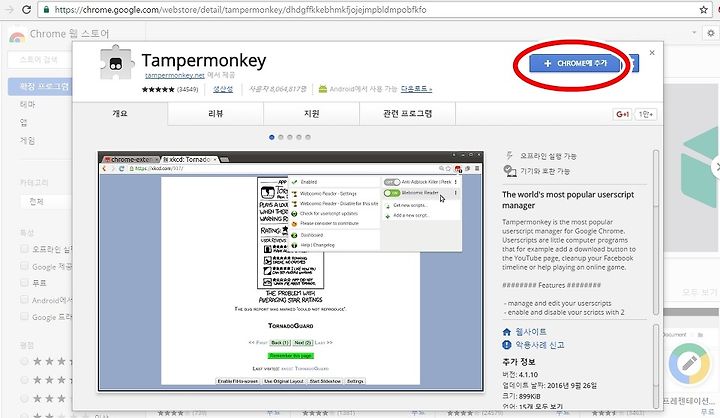Viewport: 720px width, 418px height.
Task: Switch to the 지원 tab
Action: (x=312, y=113)
